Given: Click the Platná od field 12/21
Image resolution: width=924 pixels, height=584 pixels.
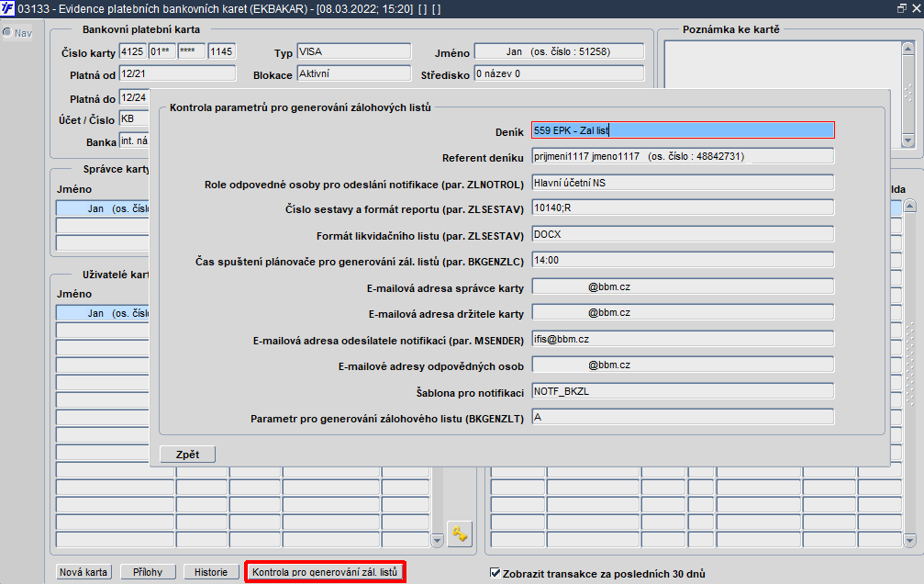Looking at the screenshot, I should point(177,73).
